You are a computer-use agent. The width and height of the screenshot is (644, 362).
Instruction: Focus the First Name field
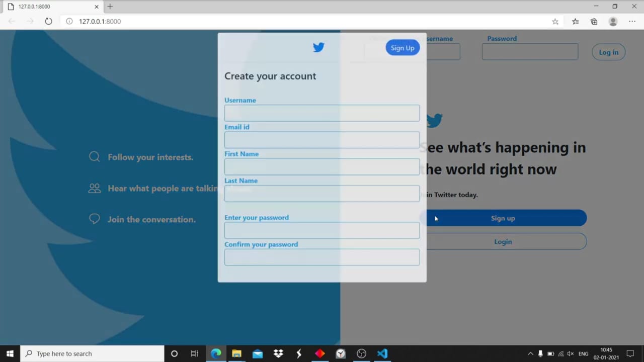[x=322, y=167]
